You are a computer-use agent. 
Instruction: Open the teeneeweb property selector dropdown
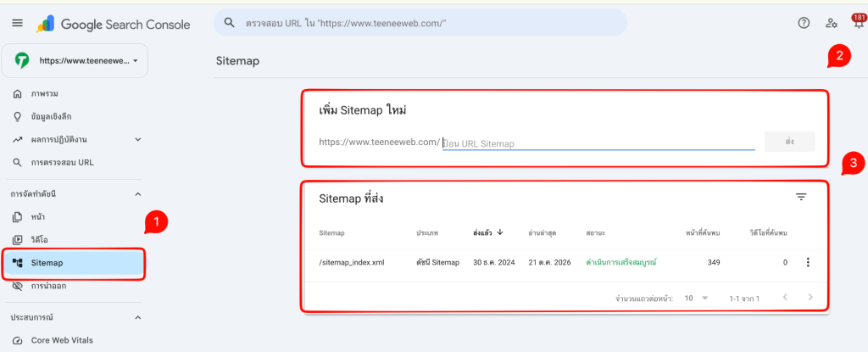[75, 60]
